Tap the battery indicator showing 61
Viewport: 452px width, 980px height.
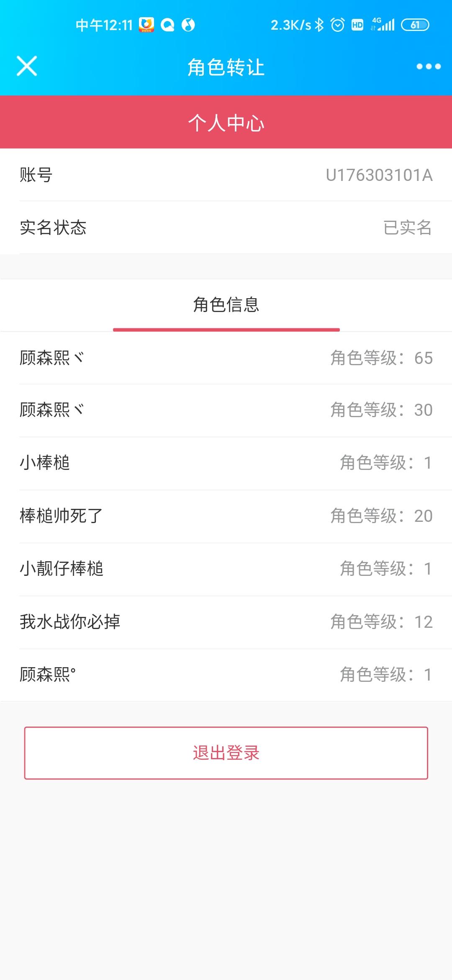[415, 25]
